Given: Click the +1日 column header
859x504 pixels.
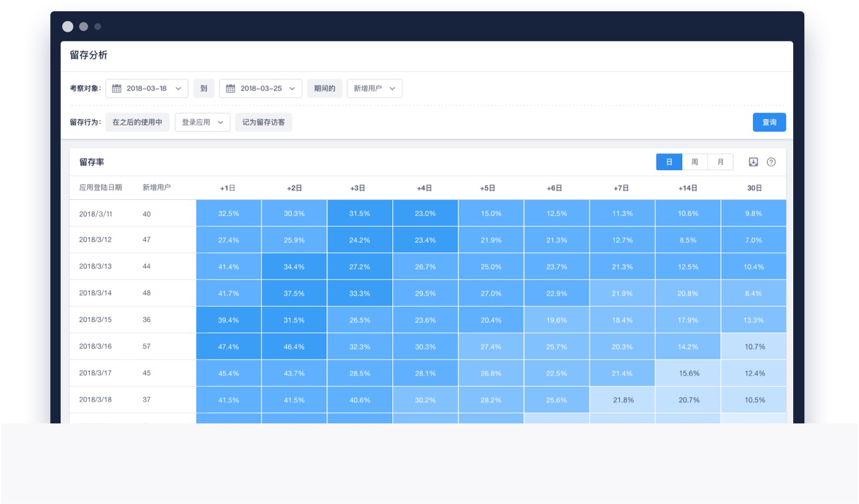Looking at the screenshot, I should pos(228,188).
